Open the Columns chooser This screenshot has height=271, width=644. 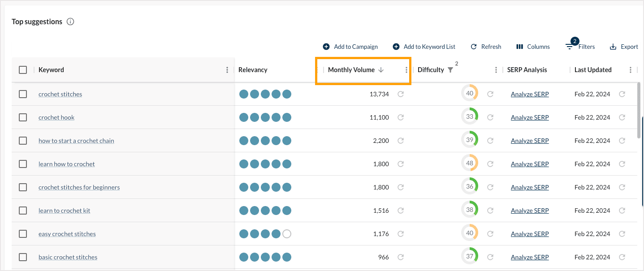[x=533, y=47]
